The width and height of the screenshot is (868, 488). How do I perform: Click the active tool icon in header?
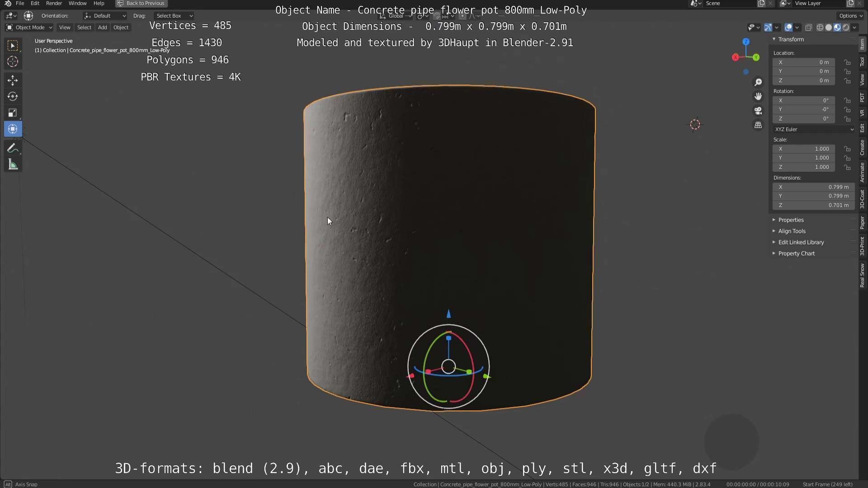(x=28, y=16)
